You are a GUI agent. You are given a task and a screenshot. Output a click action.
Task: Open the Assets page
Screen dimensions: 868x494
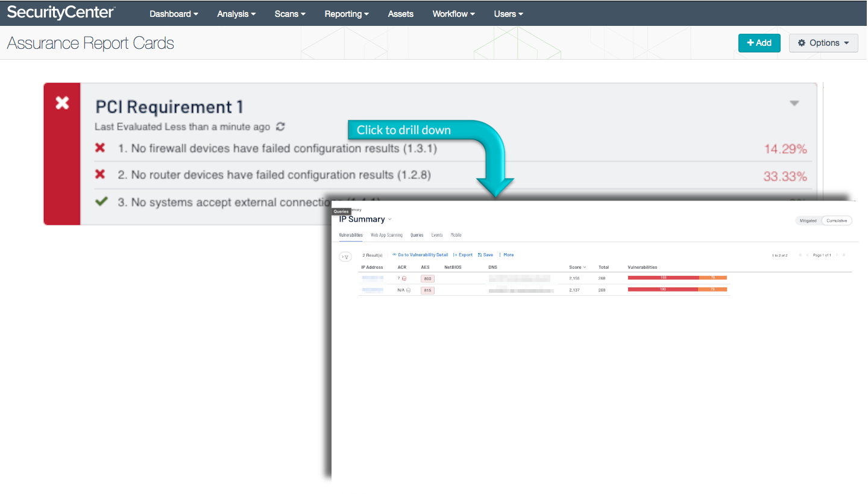pos(401,14)
